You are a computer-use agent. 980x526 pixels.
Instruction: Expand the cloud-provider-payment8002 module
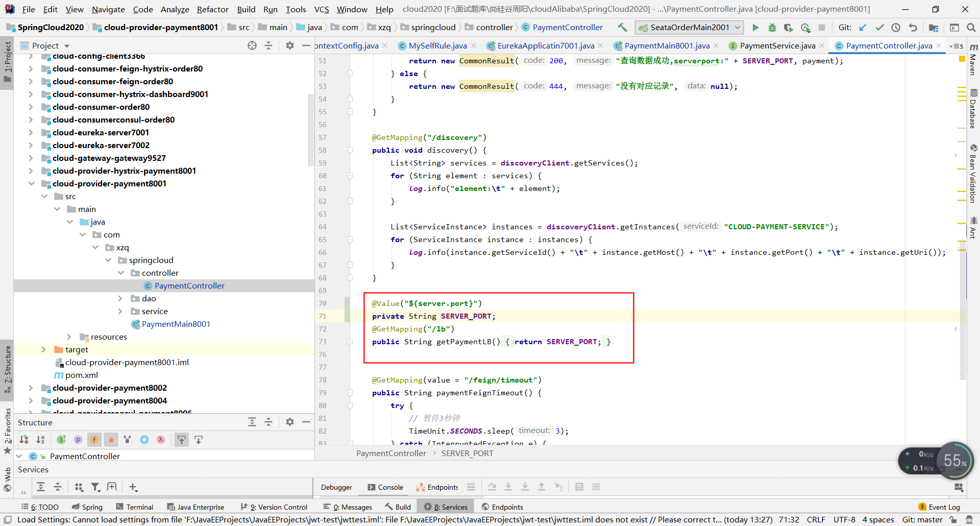point(31,388)
